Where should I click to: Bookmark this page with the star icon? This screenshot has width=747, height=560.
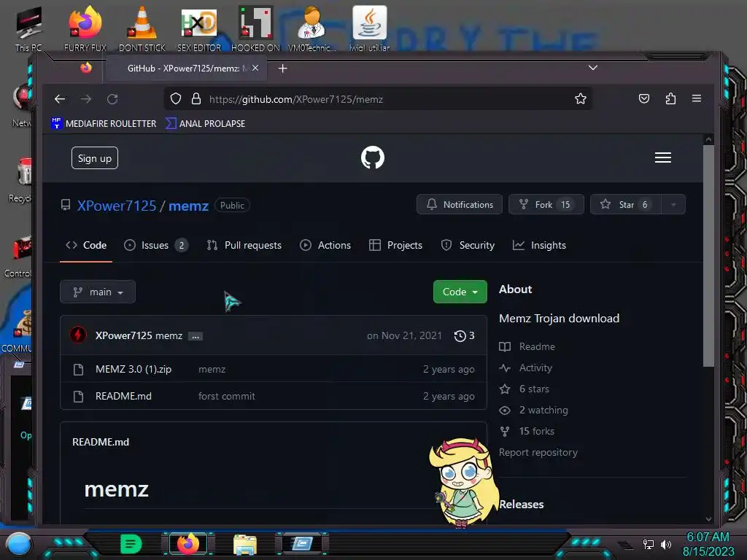580,99
